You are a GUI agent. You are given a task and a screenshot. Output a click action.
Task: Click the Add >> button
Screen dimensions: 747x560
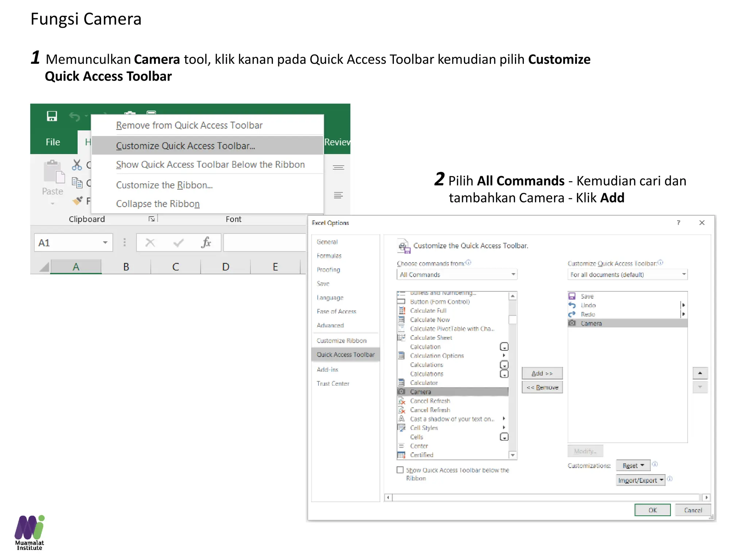click(x=542, y=373)
